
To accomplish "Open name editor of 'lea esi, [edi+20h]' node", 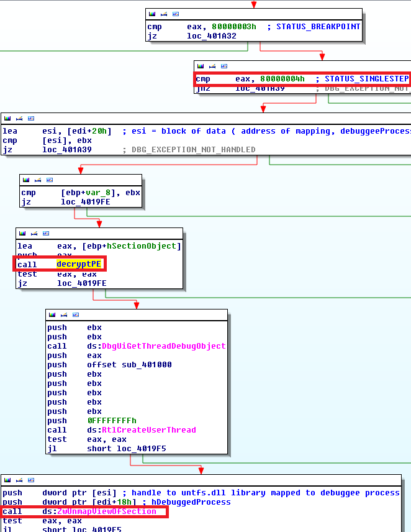I will [x=19, y=119].
